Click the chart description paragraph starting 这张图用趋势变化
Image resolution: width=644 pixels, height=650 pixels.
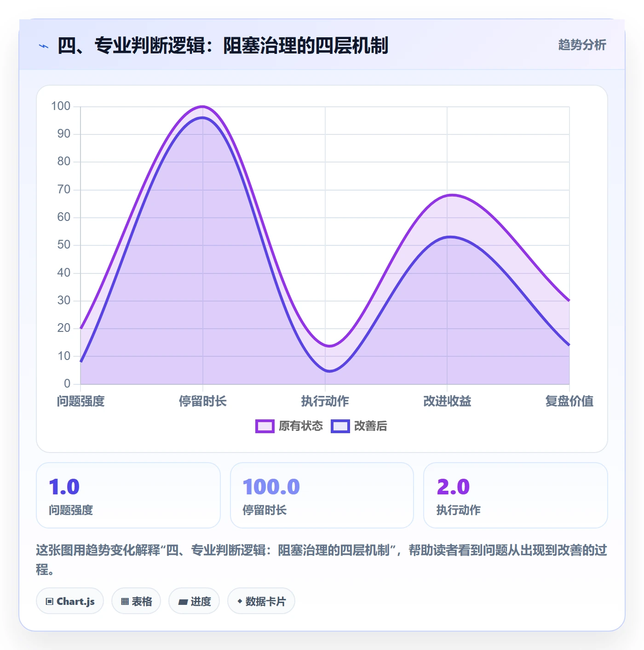point(322,560)
